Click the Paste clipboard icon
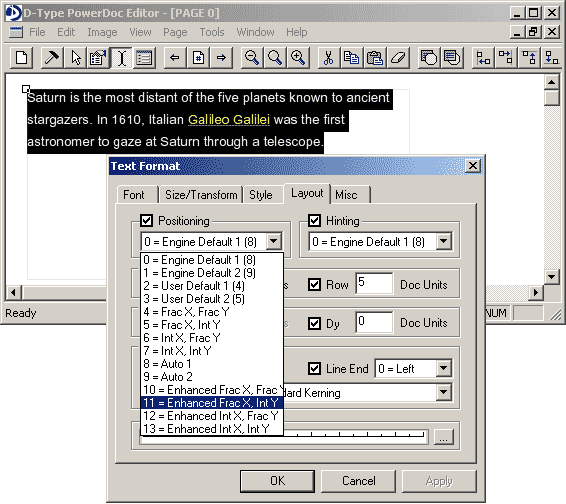 click(x=375, y=58)
